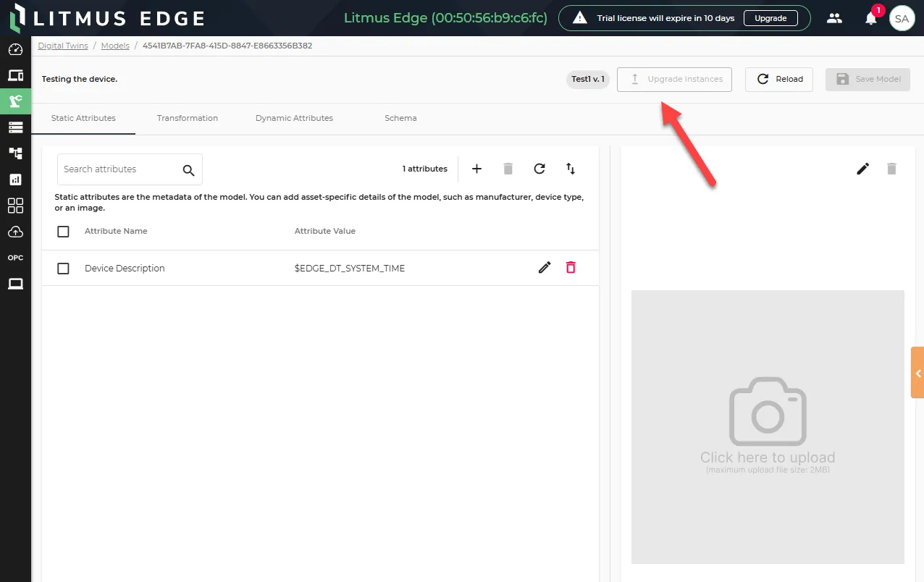Click the Reload button

(779, 80)
